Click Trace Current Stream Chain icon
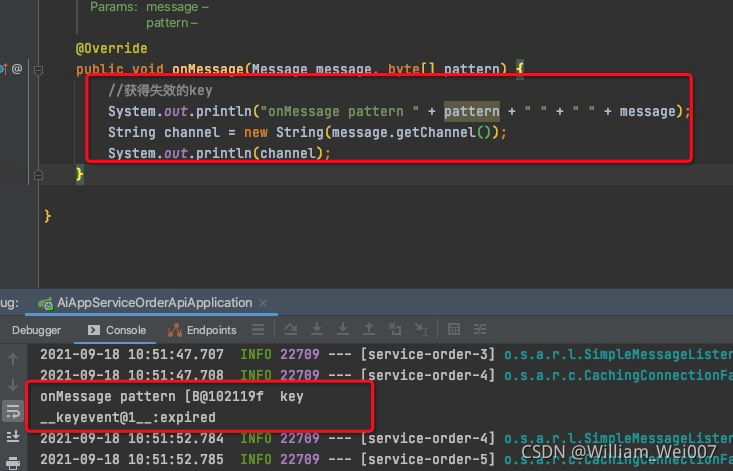The width and height of the screenshot is (733, 471). point(480,329)
